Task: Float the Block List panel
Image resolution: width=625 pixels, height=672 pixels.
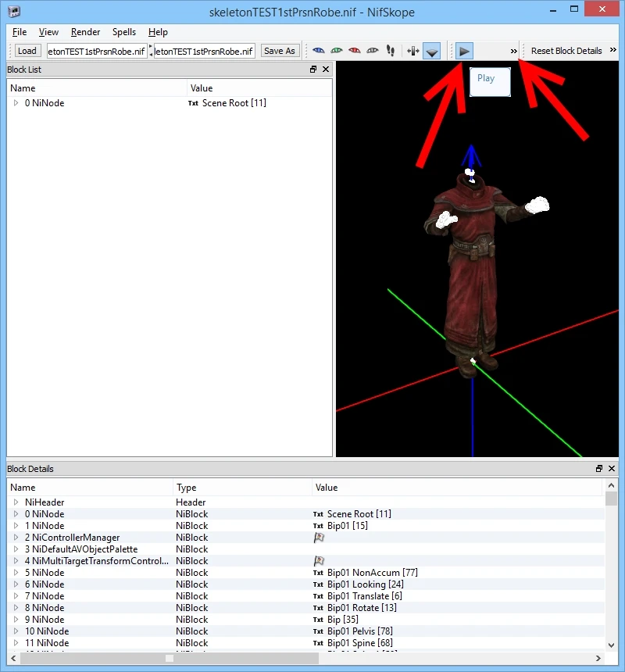Action: pyautogui.click(x=313, y=70)
